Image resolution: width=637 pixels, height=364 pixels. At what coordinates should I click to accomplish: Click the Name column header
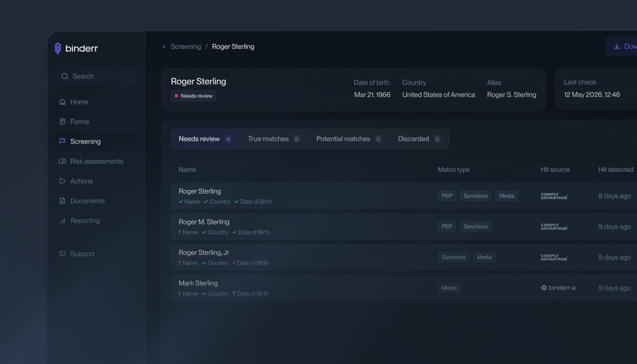(187, 170)
